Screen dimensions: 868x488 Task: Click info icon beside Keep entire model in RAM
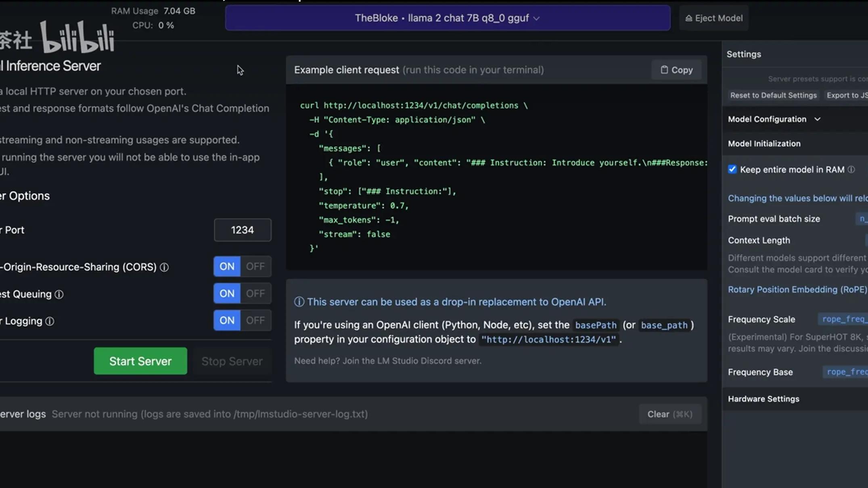[x=851, y=170]
